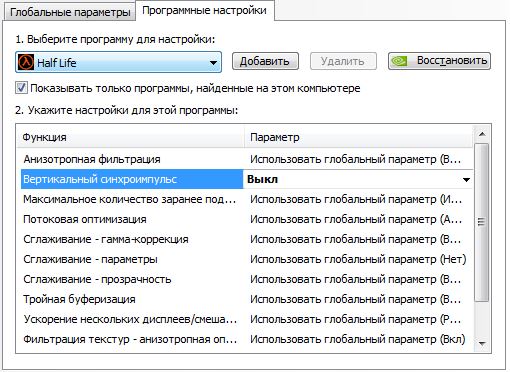Click the Параметр column header
Screen dimensions: 510x372
[x=359, y=137]
